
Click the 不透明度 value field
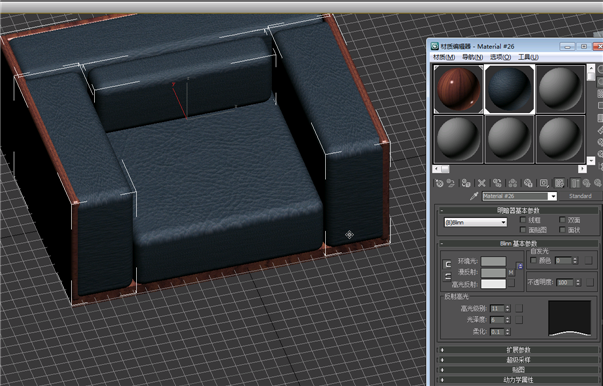click(x=565, y=282)
